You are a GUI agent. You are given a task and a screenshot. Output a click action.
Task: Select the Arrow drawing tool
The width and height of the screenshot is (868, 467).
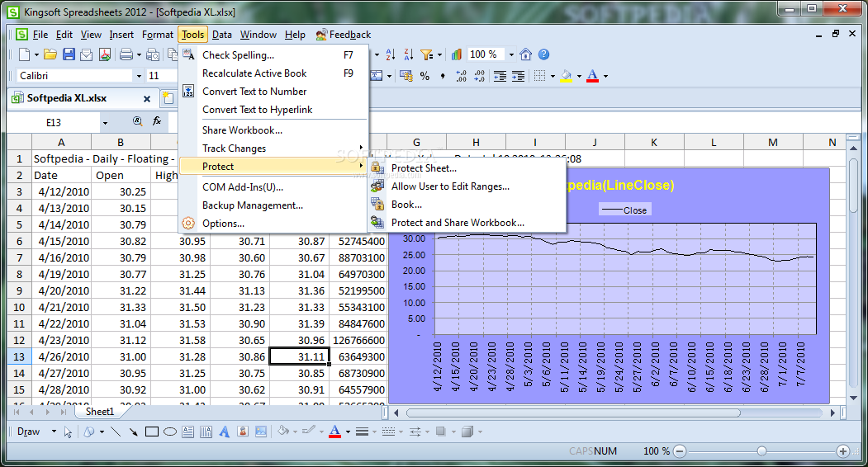tap(134, 432)
